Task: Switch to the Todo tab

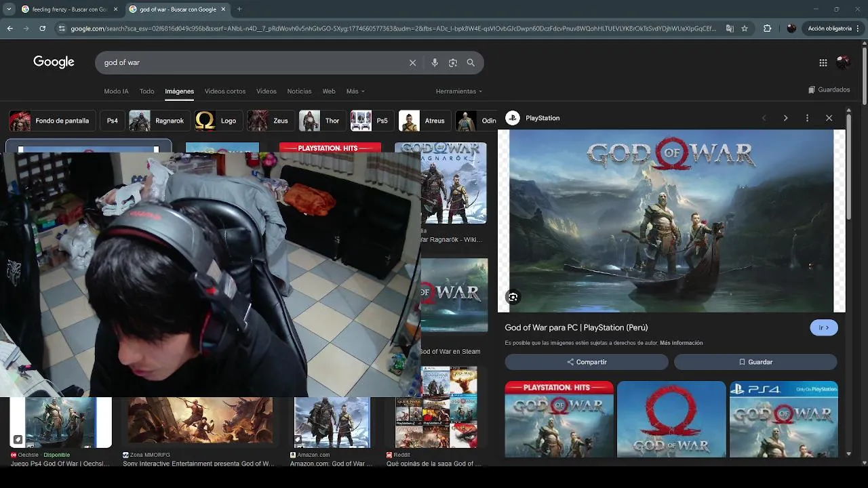Action: tap(146, 91)
